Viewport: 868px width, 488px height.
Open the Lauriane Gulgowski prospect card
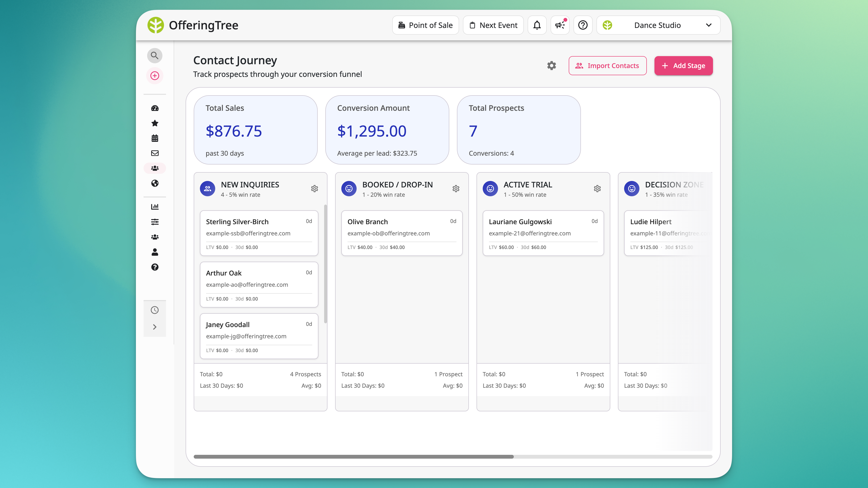tap(543, 233)
